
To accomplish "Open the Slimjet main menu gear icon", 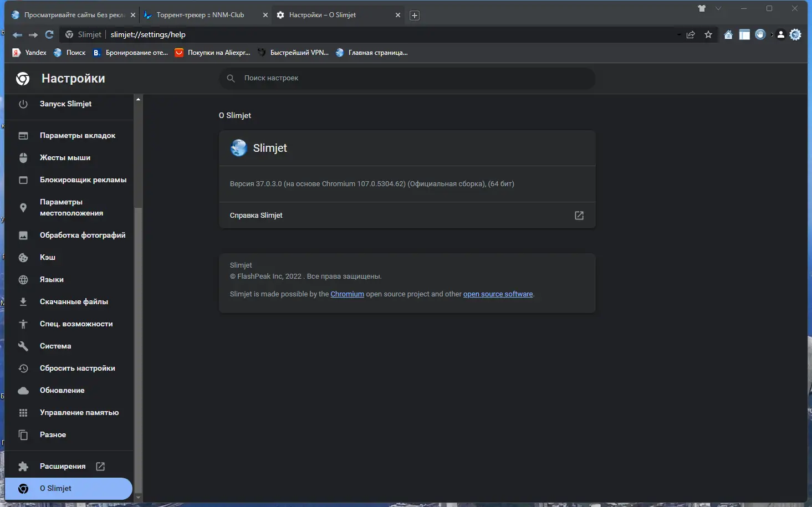I will pos(795,34).
